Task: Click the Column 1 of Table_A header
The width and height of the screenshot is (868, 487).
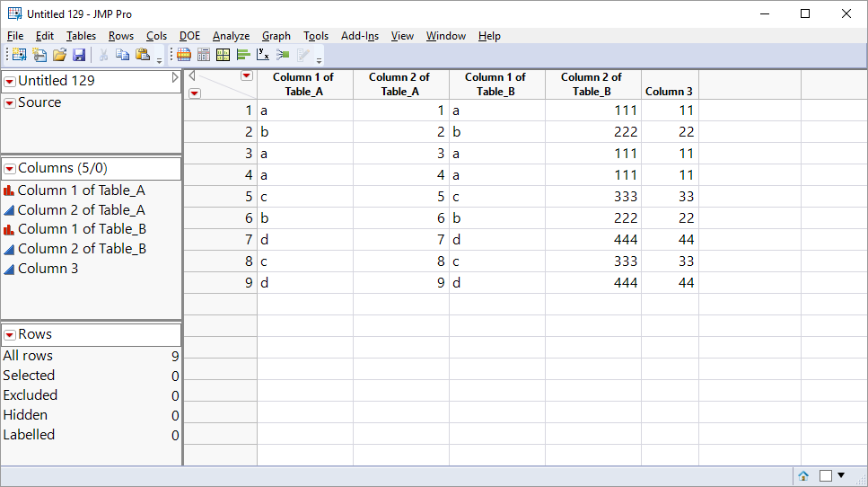Action: [x=305, y=84]
